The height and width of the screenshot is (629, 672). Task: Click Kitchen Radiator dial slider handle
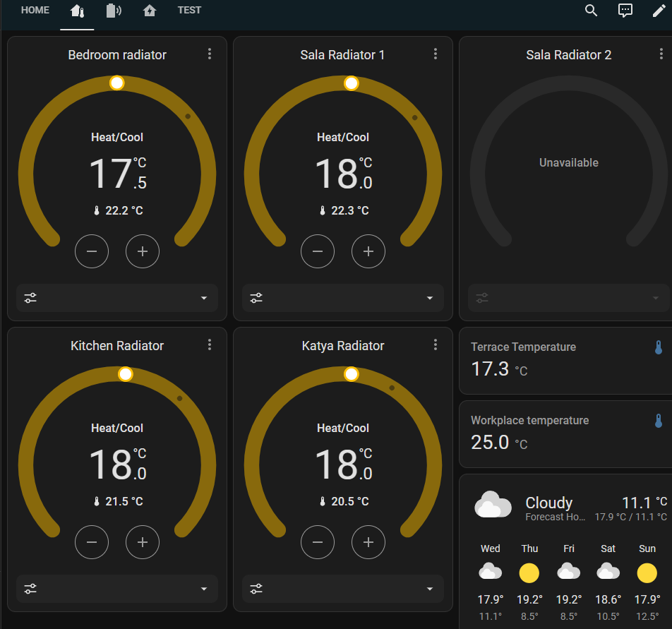pyautogui.click(x=126, y=374)
